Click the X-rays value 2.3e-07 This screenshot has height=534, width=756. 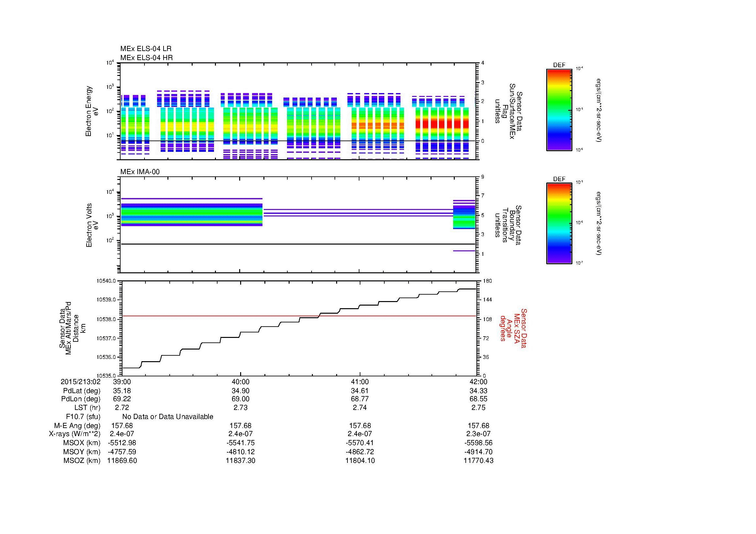pyautogui.click(x=478, y=434)
